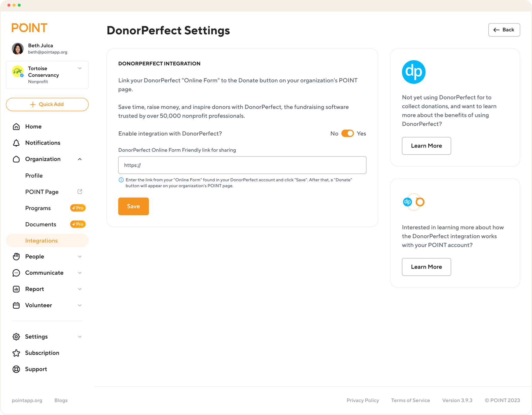
Task: Click the https:// URL input field
Action: (x=242, y=165)
